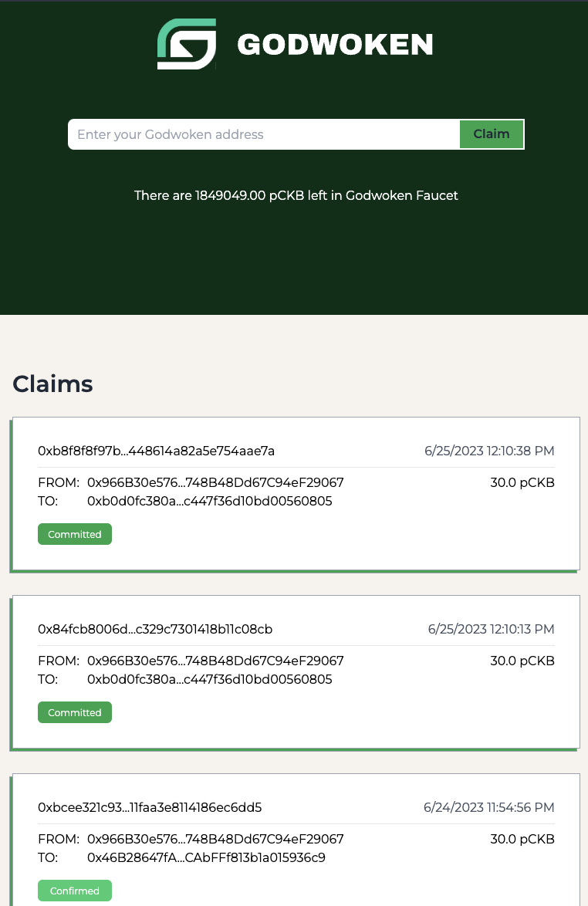Open transaction 0xbcee321c93...11faa3e8114186ec6dd5
Screen dimensions: 588x906
click(150, 807)
